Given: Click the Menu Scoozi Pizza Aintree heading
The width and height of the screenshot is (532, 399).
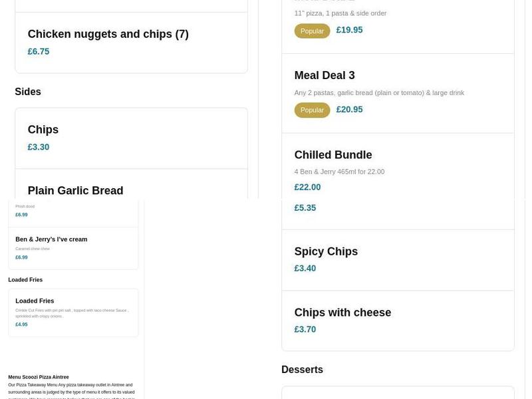Looking at the screenshot, I should 39,377.
